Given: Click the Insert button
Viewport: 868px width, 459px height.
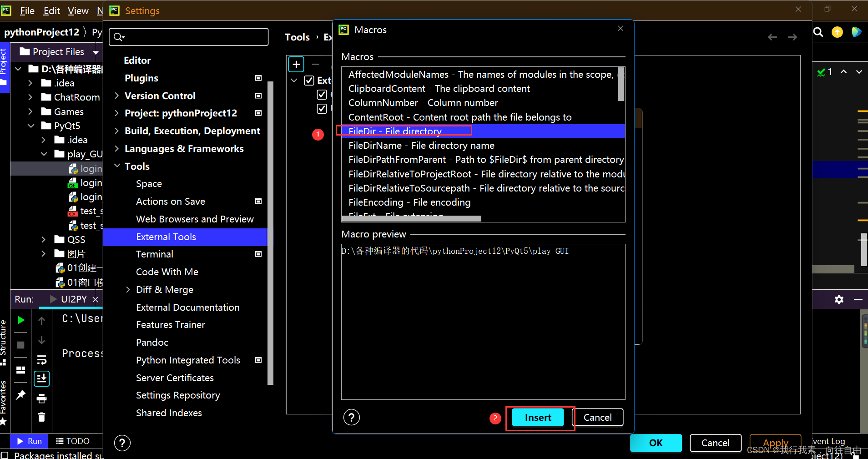Looking at the screenshot, I should click(x=537, y=417).
